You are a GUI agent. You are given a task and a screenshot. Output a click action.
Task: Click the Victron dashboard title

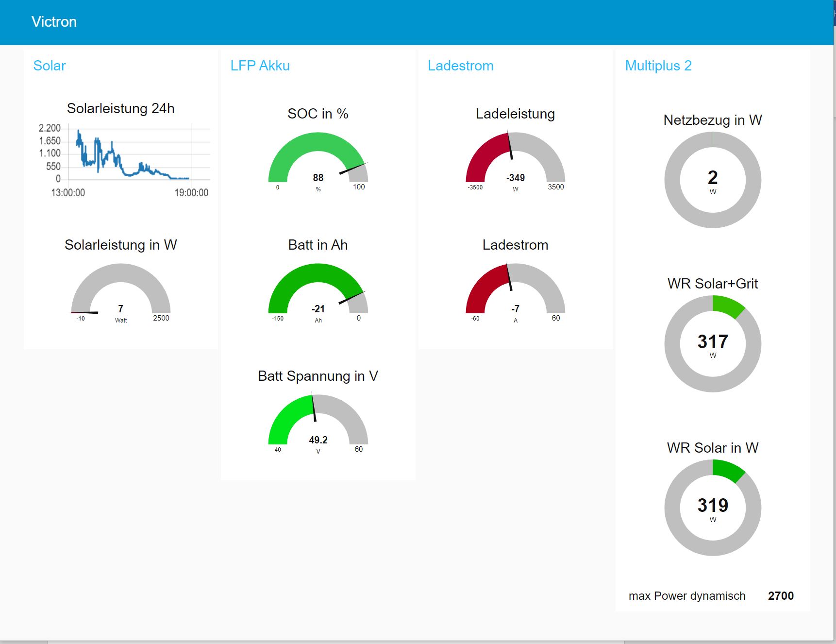(x=54, y=22)
